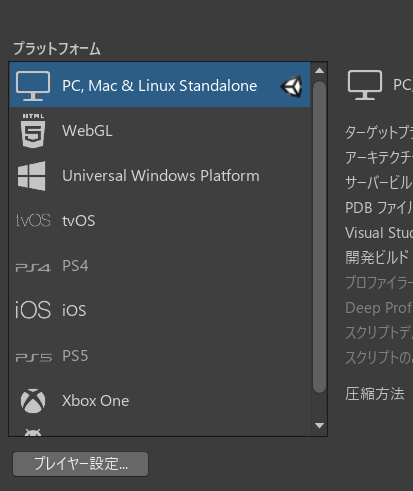Click the Xbox One logo icon
413x491 pixels.
[x=33, y=401]
